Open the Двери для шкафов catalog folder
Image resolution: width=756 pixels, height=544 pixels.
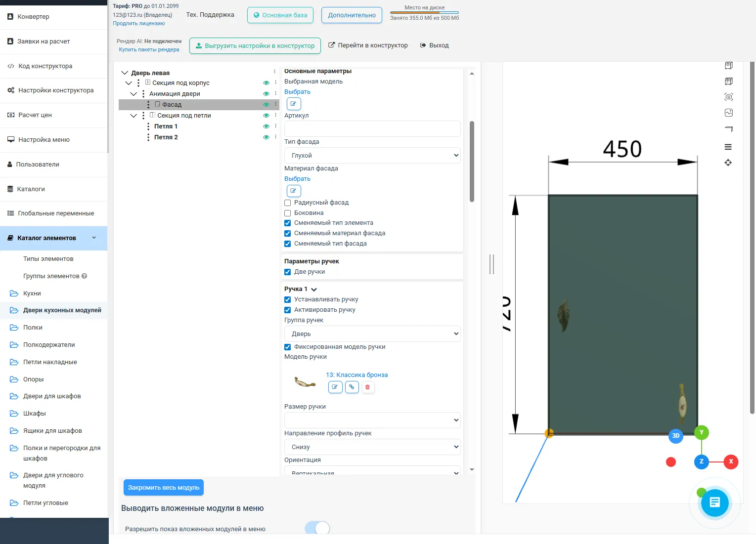click(x=52, y=396)
